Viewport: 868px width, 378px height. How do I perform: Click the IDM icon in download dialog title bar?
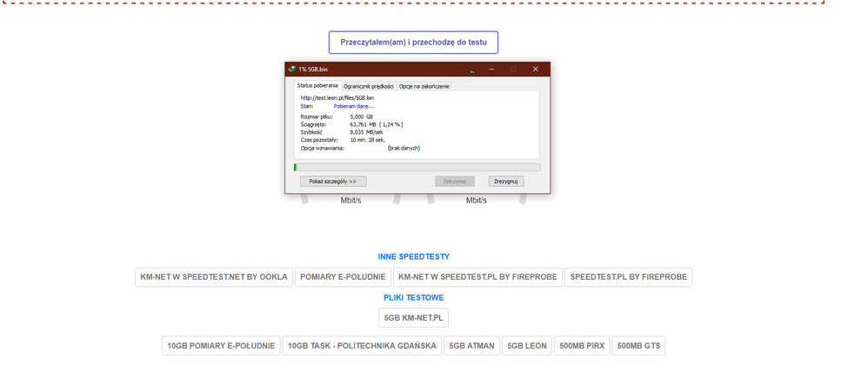coord(292,70)
